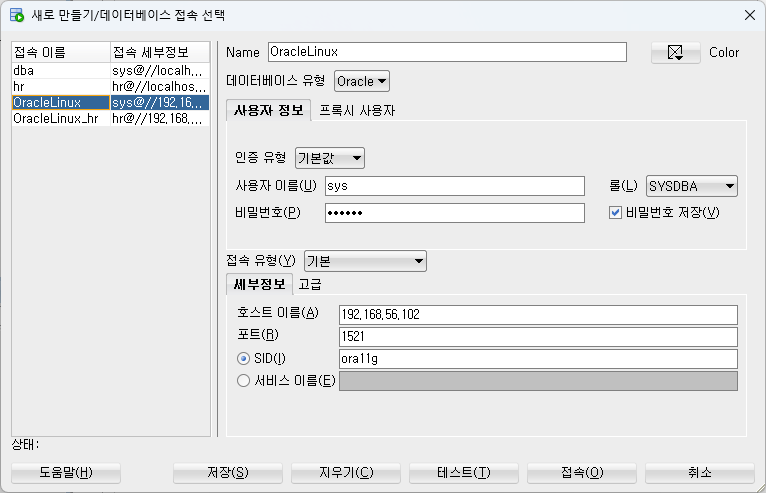Click the 취소 button
The width and height of the screenshot is (766, 493).
(700, 472)
